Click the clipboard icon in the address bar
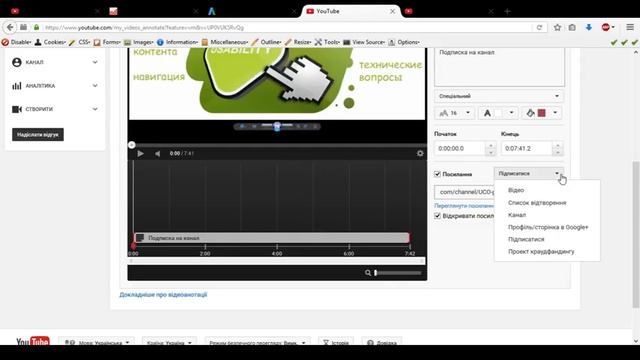The height and width of the screenshot is (360, 640). tap(572, 27)
